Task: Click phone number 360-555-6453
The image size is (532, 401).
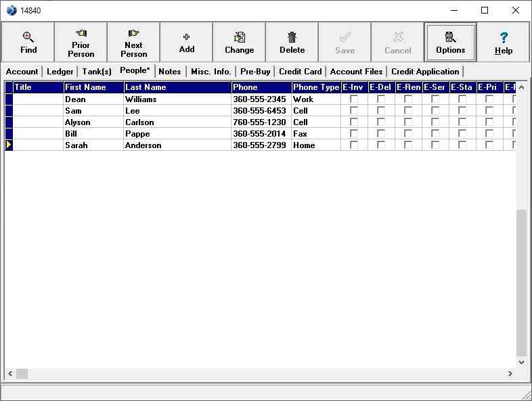Action: click(261, 110)
